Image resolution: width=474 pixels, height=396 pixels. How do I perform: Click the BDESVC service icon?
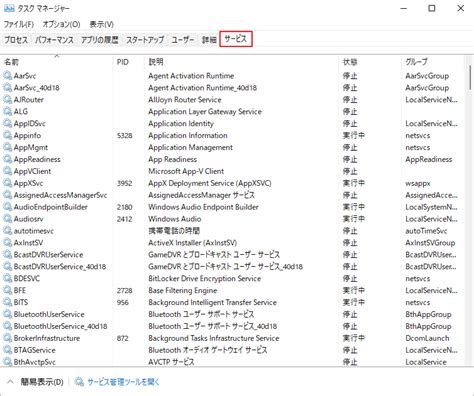click(x=8, y=278)
